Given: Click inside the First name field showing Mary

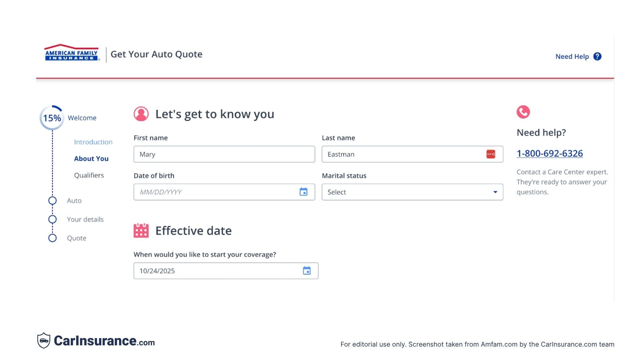Looking at the screenshot, I should [224, 154].
